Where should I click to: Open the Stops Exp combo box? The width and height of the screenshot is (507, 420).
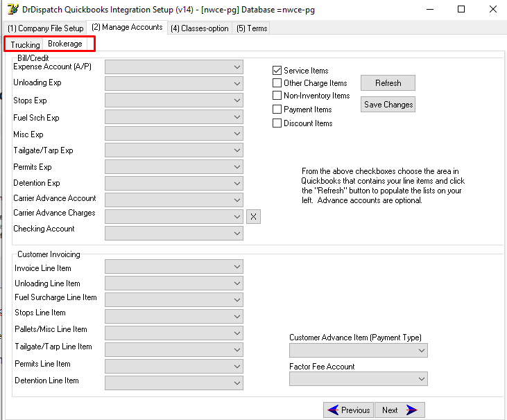click(174, 100)
